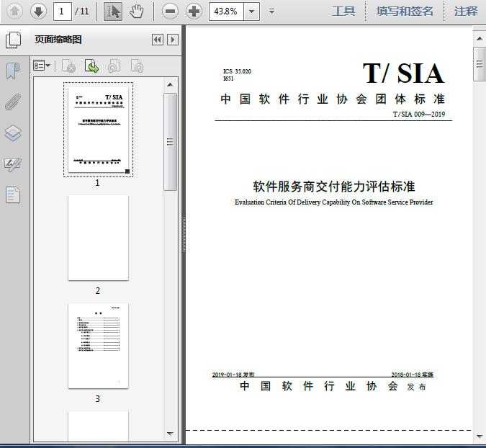
Task: Open the 注释 panel
Action: pos(466,12)
